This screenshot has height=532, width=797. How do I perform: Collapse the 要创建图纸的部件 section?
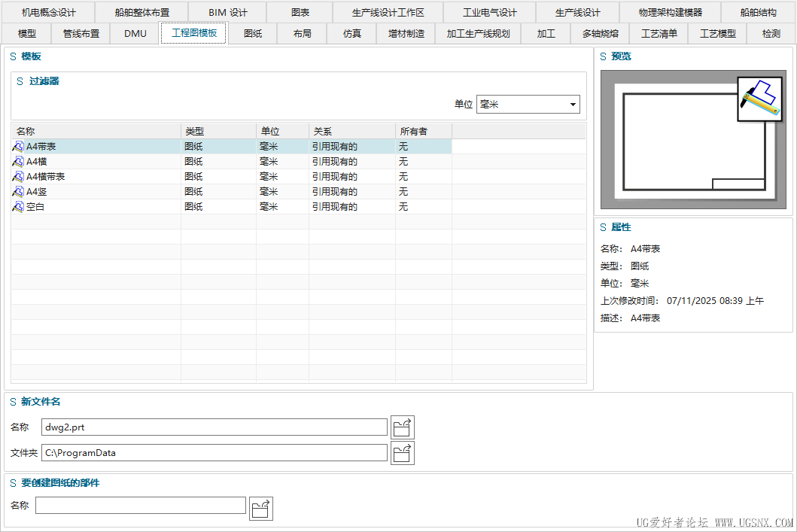pyautogui.click(x=14, y=482)
